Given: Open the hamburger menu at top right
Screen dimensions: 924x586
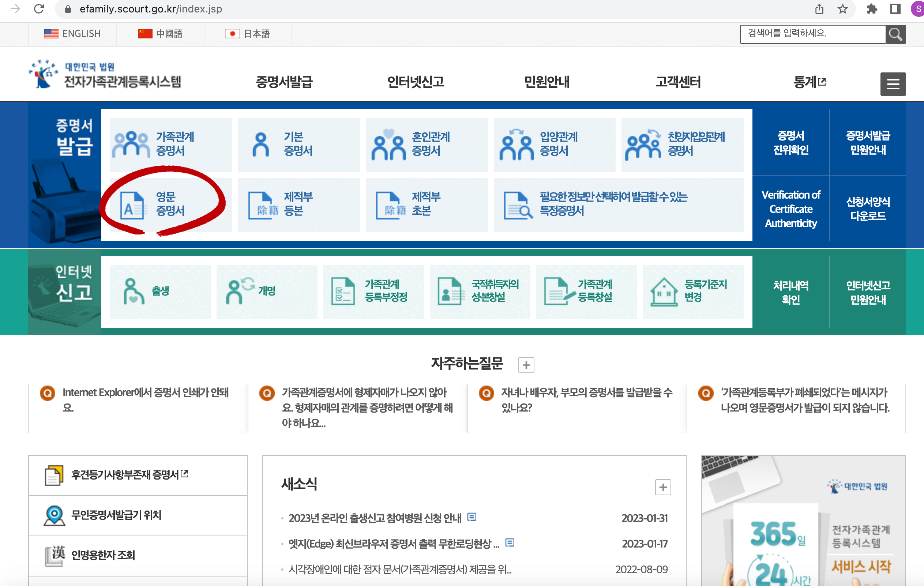Looking at the screenshot, I should coord(893,84).
